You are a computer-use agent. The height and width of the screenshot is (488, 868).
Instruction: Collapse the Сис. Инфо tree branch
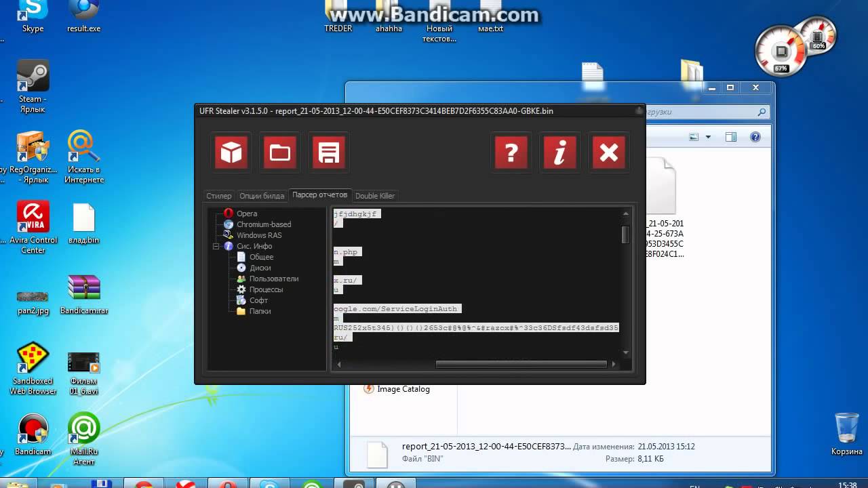tap(216, 246)
